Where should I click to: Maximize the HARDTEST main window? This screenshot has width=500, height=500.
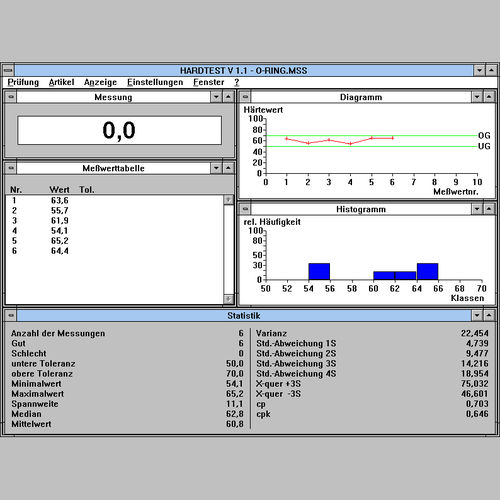point(491,70)
